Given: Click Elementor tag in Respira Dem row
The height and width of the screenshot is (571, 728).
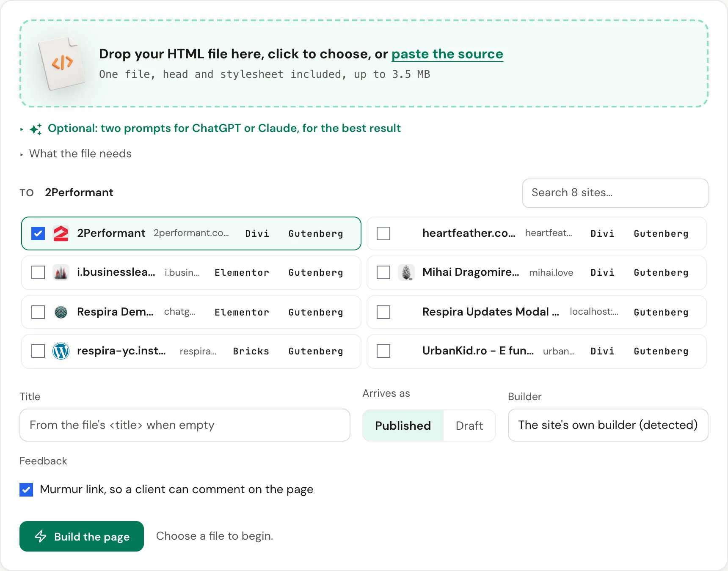Looking at the screenshot, I should point(242,313).
